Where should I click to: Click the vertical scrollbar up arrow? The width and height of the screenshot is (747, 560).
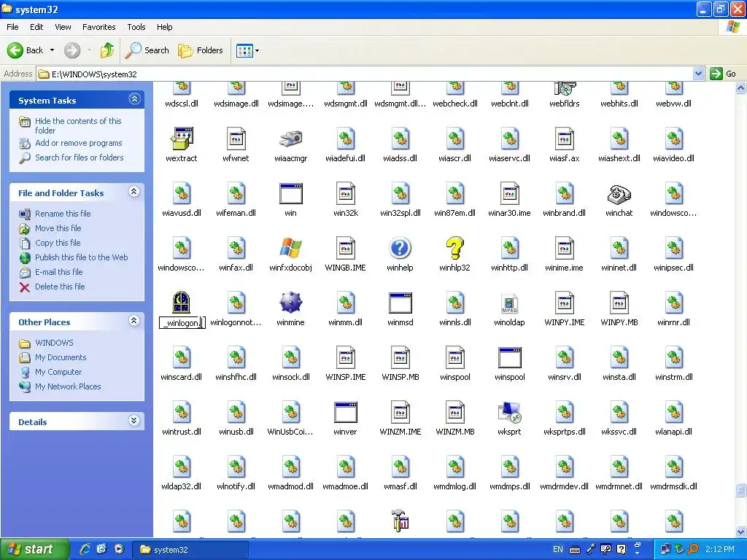tap(741, 87)
